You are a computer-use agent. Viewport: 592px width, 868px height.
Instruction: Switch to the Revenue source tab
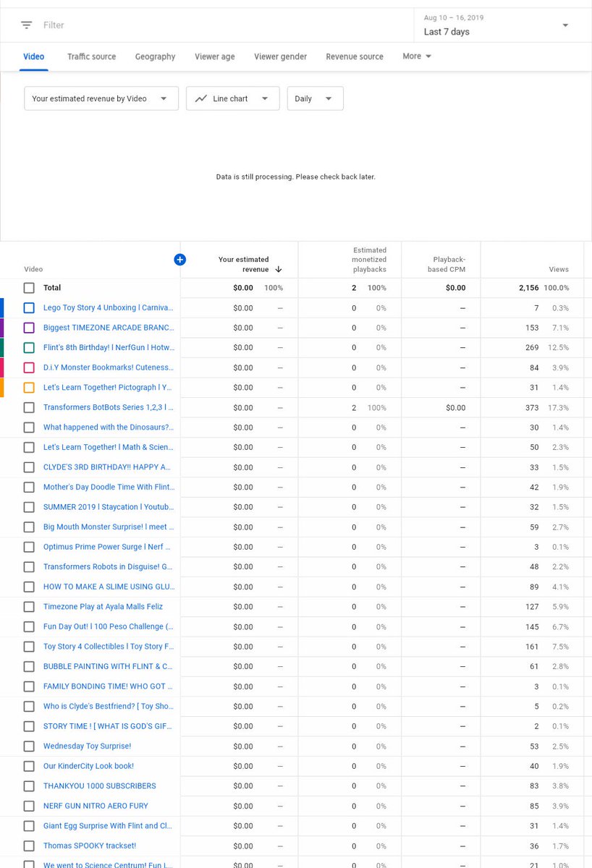pos(355,56)
